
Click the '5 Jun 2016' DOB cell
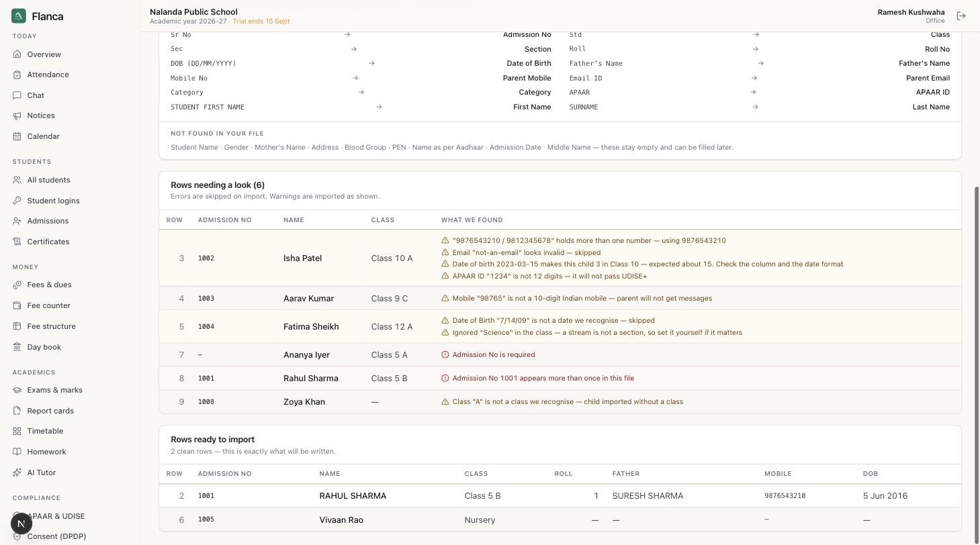885,496
